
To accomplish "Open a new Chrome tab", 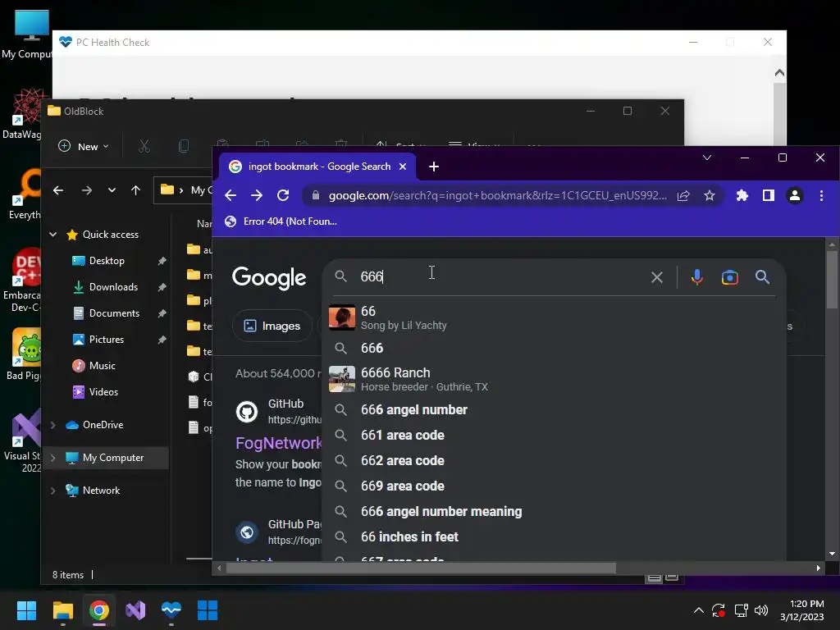I will coord(434,167).
